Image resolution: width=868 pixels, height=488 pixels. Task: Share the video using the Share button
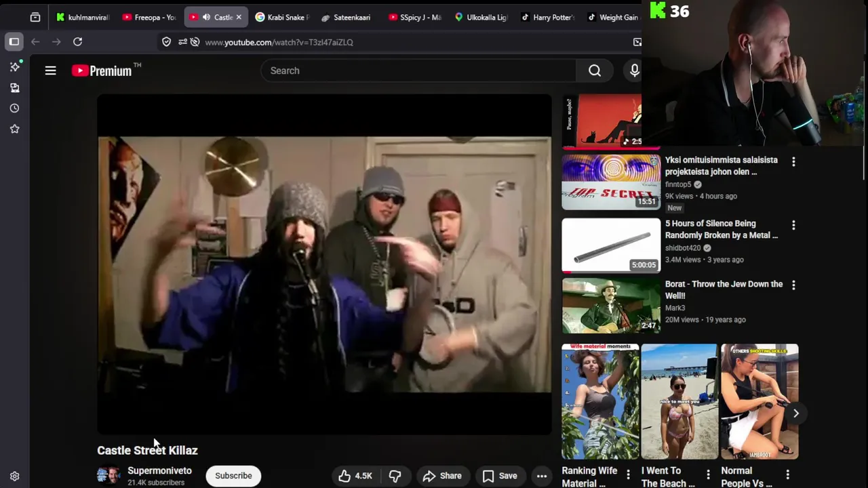(442, 476)
